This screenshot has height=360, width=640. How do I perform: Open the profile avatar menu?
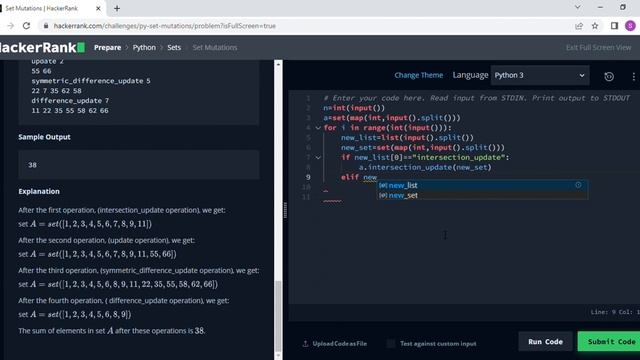point(630,26)
